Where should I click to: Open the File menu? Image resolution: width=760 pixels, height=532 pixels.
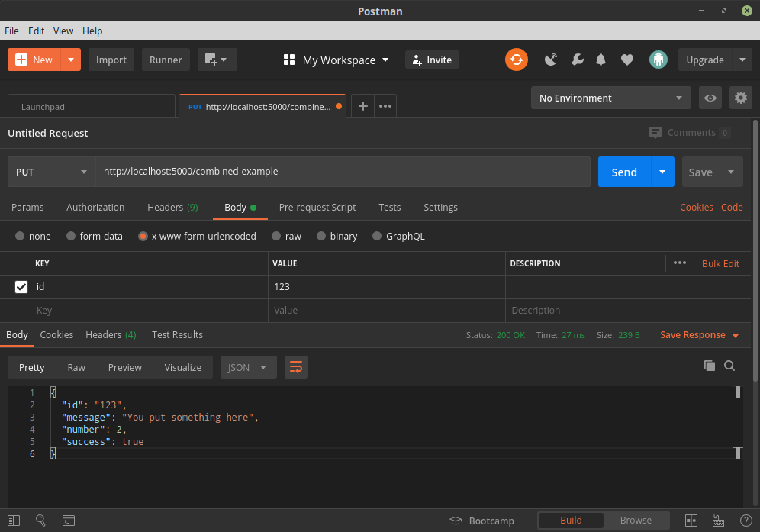[x=11, y=31]
